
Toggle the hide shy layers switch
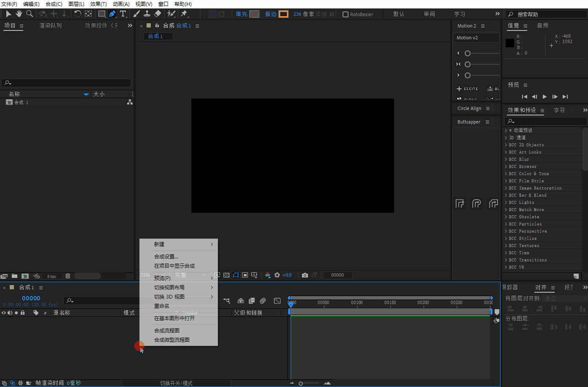(241, 301)
